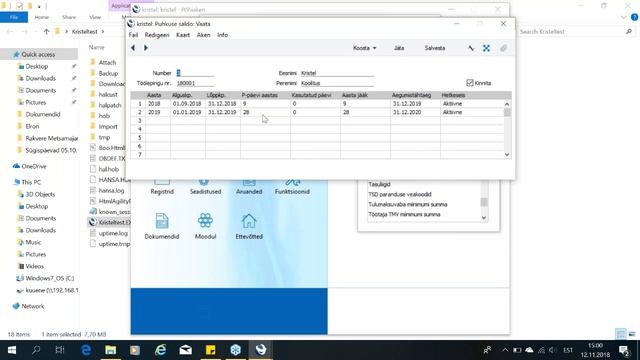Open 3D Objects in Explorer sidebar
This screenshot has width=640, height=360.
coord(40,194)
